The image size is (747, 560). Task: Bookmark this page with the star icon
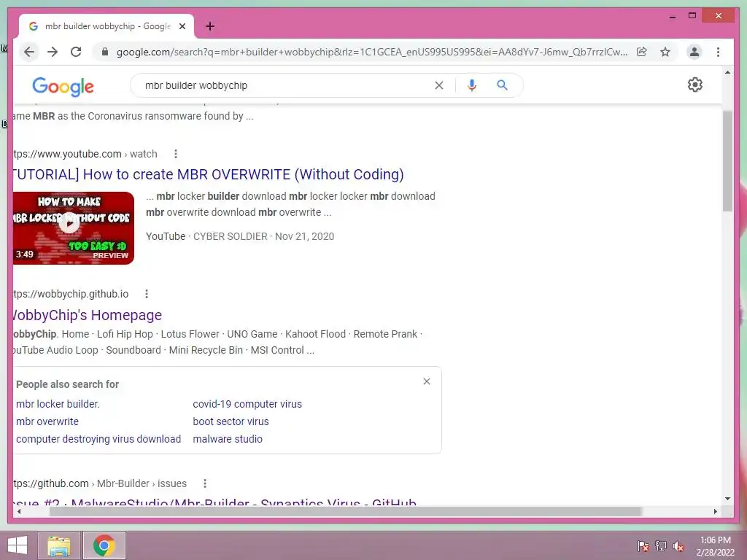click(665, 52)
